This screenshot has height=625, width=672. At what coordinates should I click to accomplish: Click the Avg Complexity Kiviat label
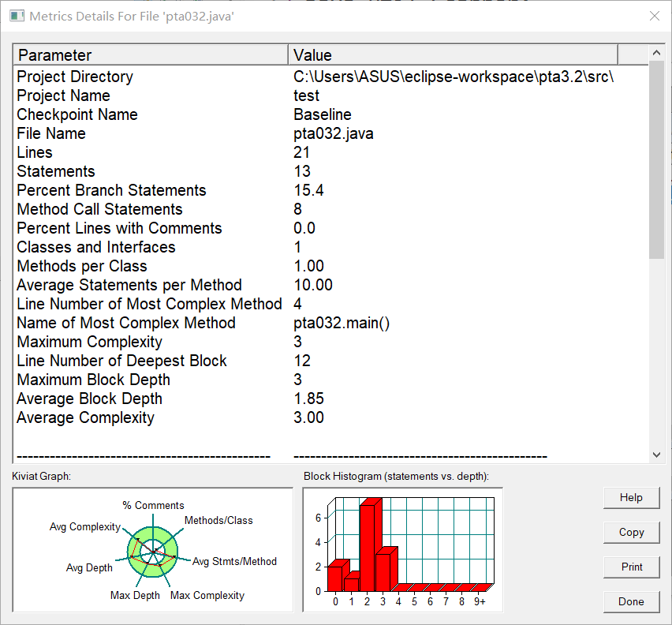click(x=85, y=527)
